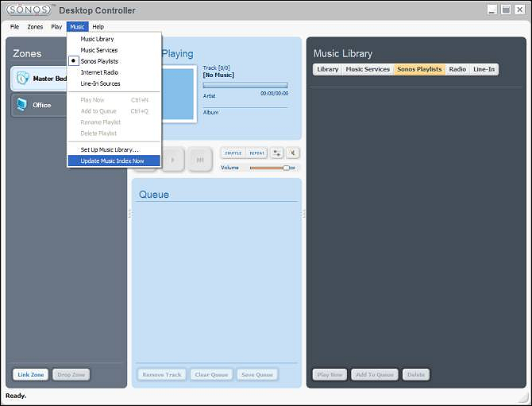
Task: Open the Play menu
Action: pos(56,27)
